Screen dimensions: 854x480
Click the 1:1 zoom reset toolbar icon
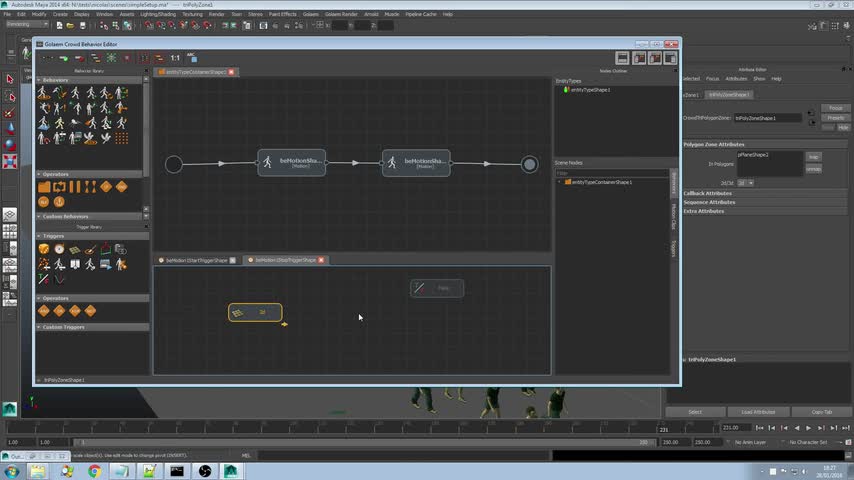tap(175, 58)
